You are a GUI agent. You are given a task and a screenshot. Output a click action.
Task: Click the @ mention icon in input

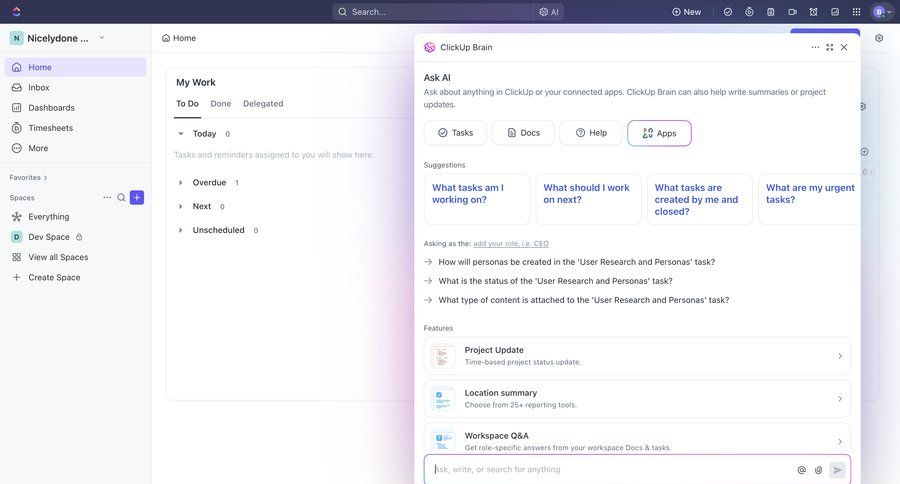click(x=801, y=470)
